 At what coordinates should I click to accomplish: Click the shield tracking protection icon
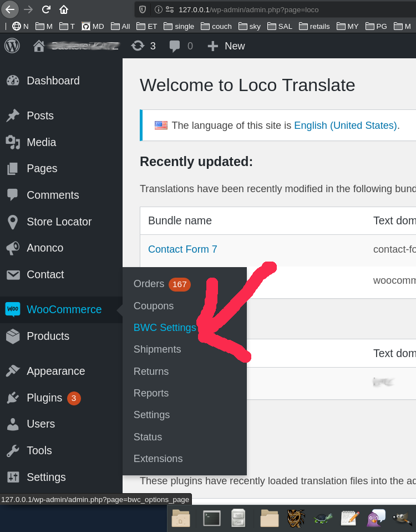tap(143, 9)
